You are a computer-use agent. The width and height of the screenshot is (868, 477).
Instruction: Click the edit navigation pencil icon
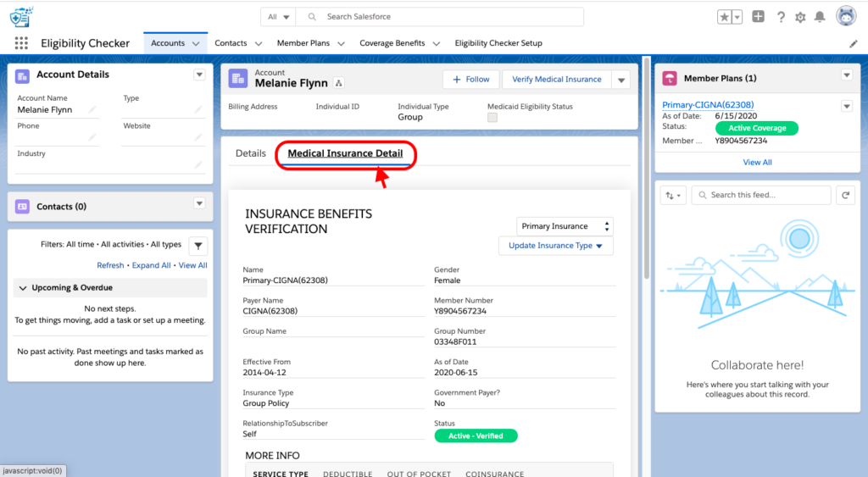click(x=853, y=44)
